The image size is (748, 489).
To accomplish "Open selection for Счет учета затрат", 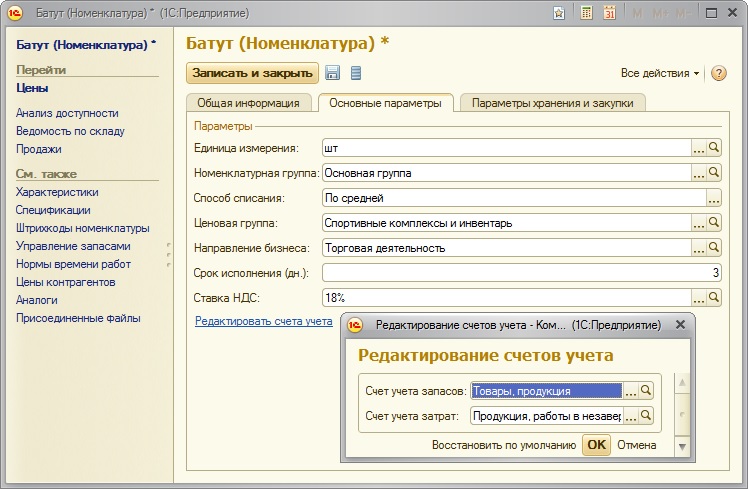I will 630,416.
